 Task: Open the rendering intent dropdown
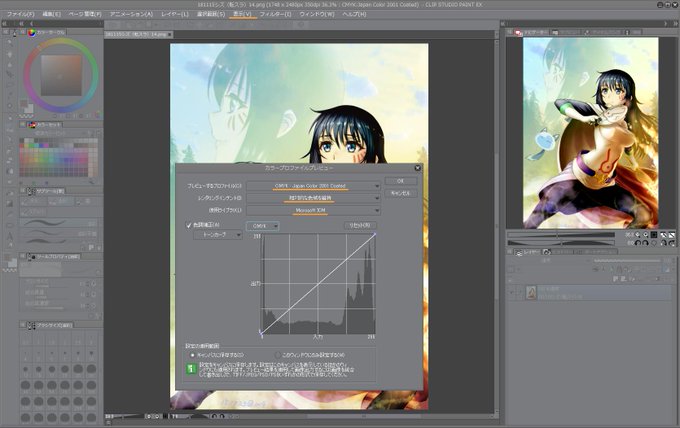tap(314, 198)
